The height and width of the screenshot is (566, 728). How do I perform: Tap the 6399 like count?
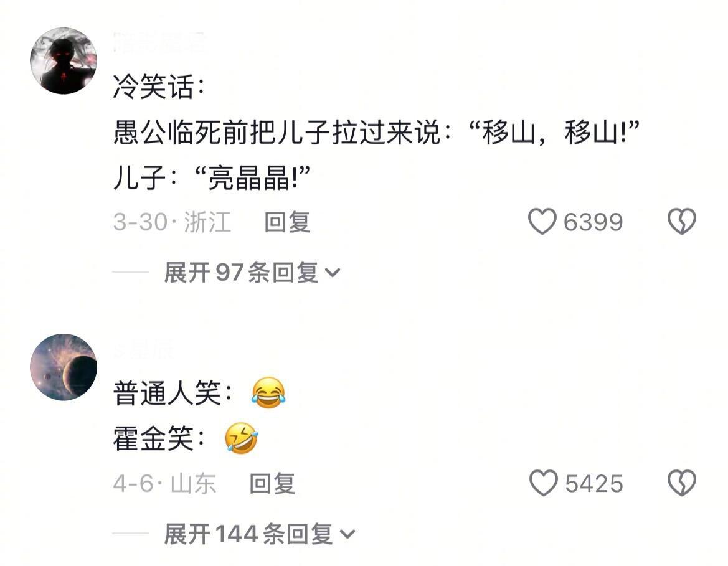coord(593,222)
